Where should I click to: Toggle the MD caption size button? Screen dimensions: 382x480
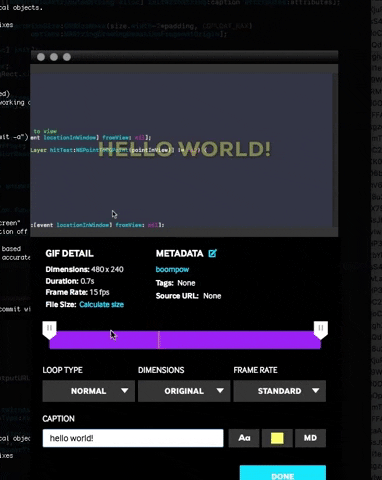click(310, 438)
